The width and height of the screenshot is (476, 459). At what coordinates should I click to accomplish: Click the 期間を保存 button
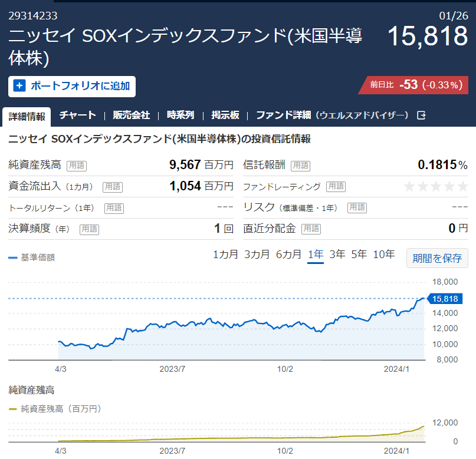[437, 258]
